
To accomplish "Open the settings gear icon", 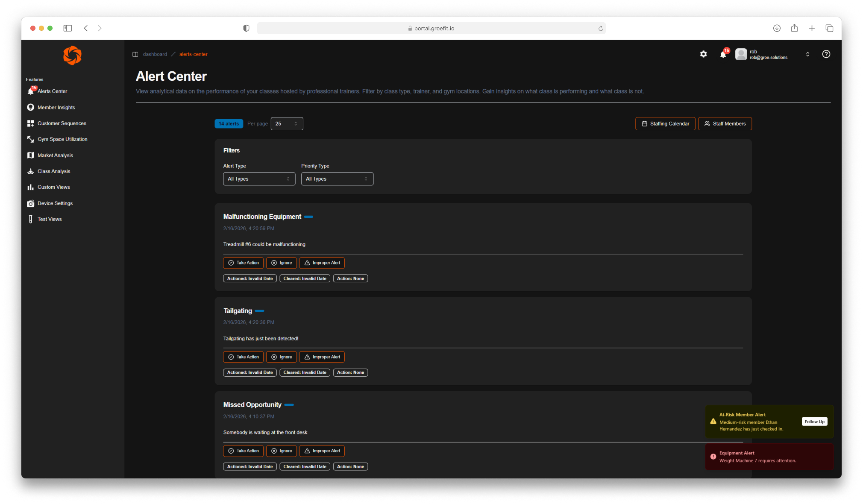I will (703, 54).
